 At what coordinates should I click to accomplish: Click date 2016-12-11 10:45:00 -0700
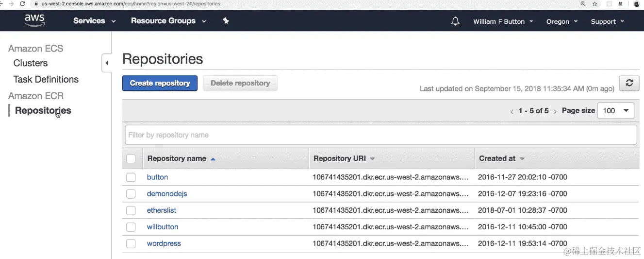[523, 227]
